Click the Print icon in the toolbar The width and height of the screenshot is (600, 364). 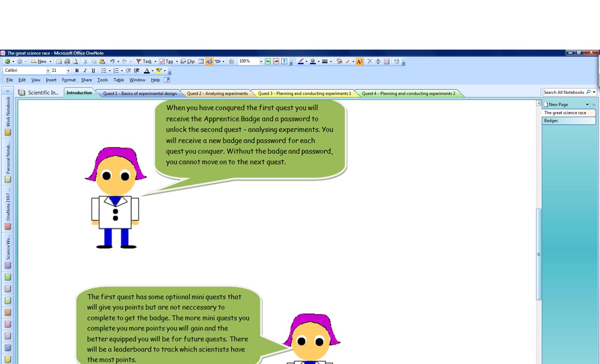[x=67, y=61]
